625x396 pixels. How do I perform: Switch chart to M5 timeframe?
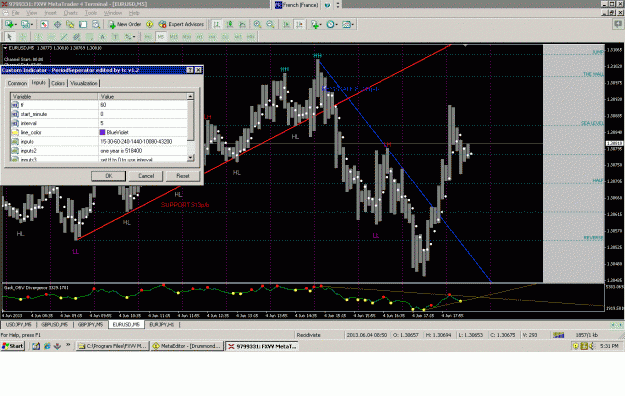coord(161,37)
